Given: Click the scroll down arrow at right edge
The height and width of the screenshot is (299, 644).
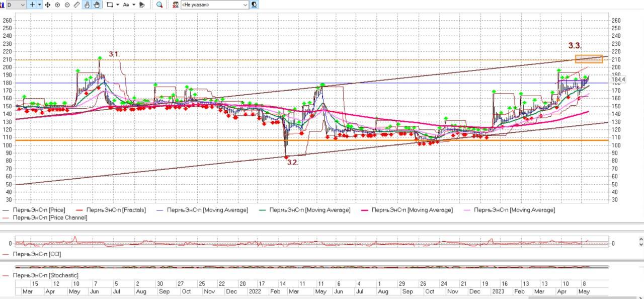Looking at the screenshot, I should [x=641, y=244].
